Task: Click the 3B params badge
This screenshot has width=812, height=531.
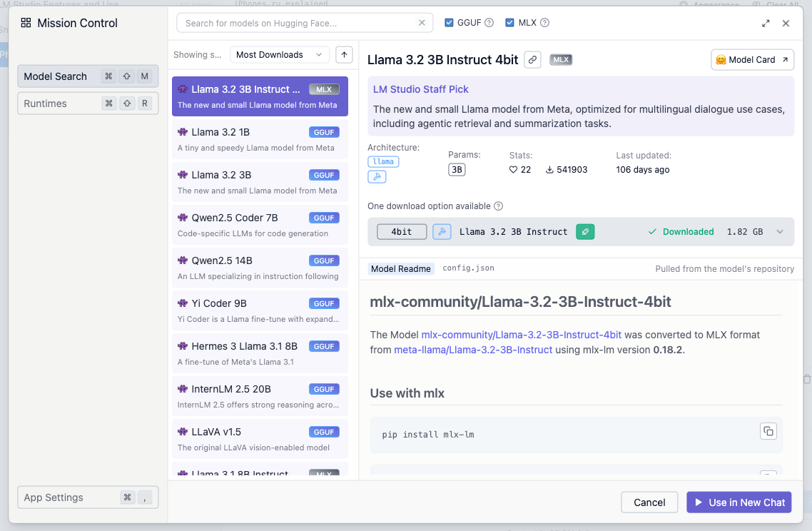Action: tap(457, 169)
